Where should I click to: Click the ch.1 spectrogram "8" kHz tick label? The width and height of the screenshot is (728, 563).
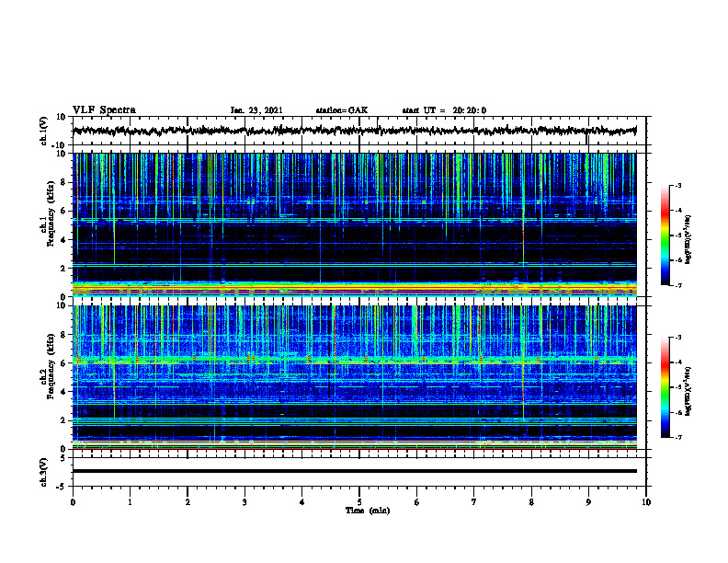tap(63, 182)
